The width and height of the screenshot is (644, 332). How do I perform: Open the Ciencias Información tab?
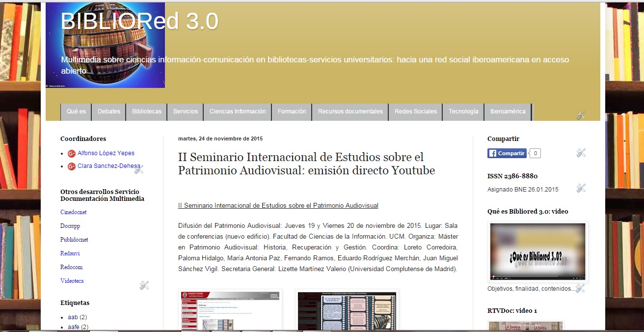238,111
